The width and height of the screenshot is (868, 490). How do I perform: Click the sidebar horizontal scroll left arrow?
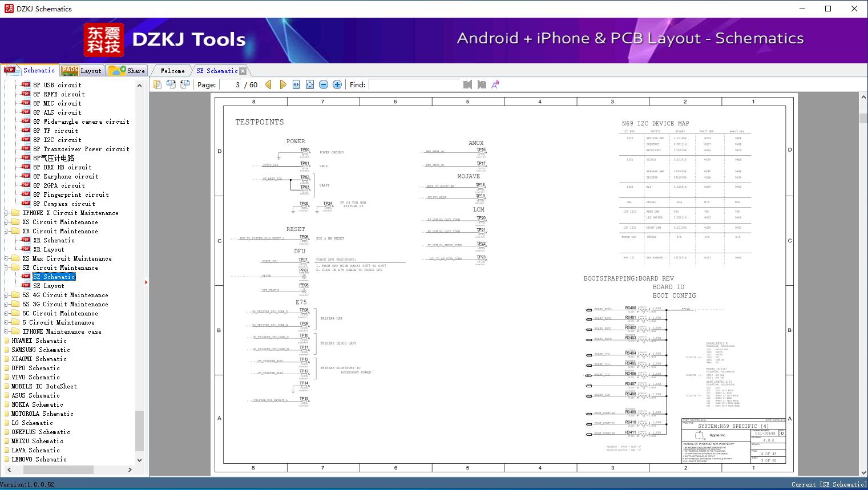coord(8,470)
